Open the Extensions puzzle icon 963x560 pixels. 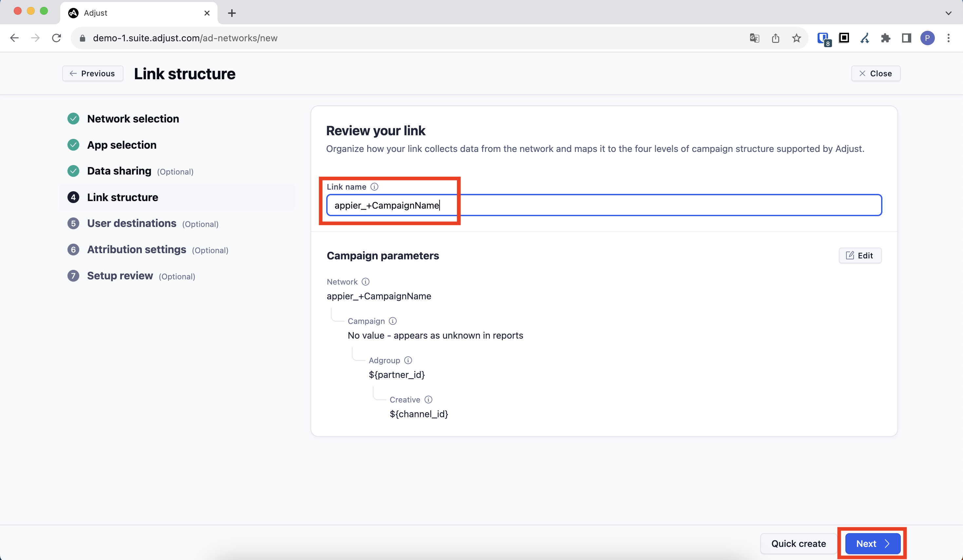point(885,38)
